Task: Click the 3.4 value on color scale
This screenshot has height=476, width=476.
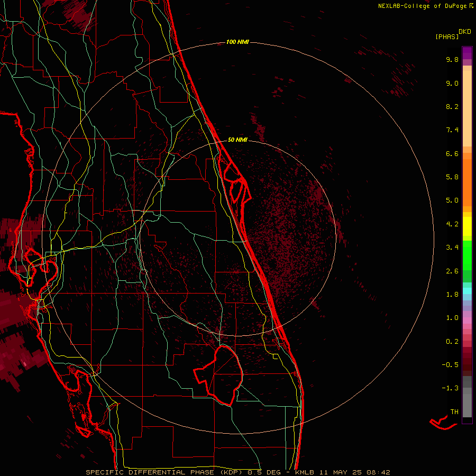Action: [x=452, y=248]
